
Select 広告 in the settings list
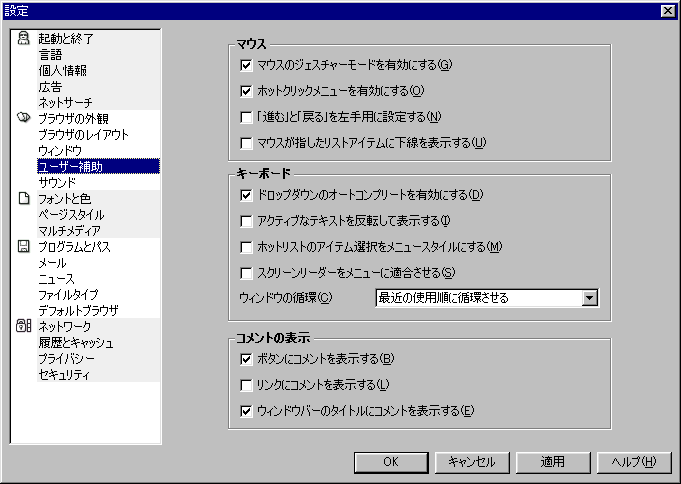click(98, 86)
